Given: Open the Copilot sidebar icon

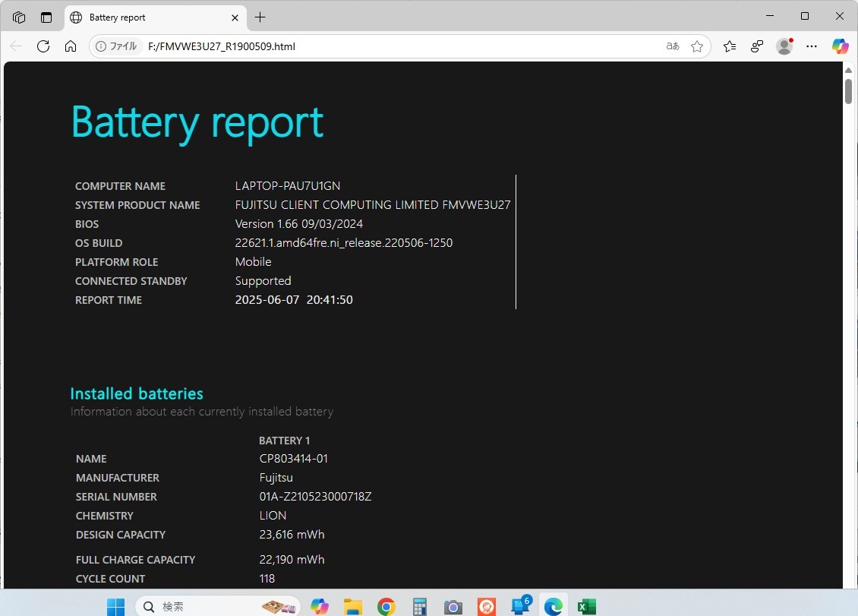Looking at the screenshot, I should point(840,46).
